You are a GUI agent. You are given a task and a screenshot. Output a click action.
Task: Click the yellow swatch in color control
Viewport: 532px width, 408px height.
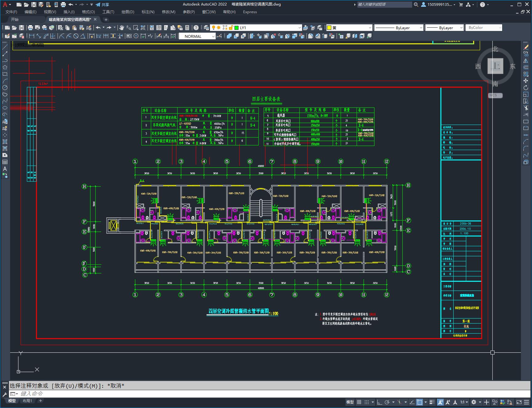point(329,28)
